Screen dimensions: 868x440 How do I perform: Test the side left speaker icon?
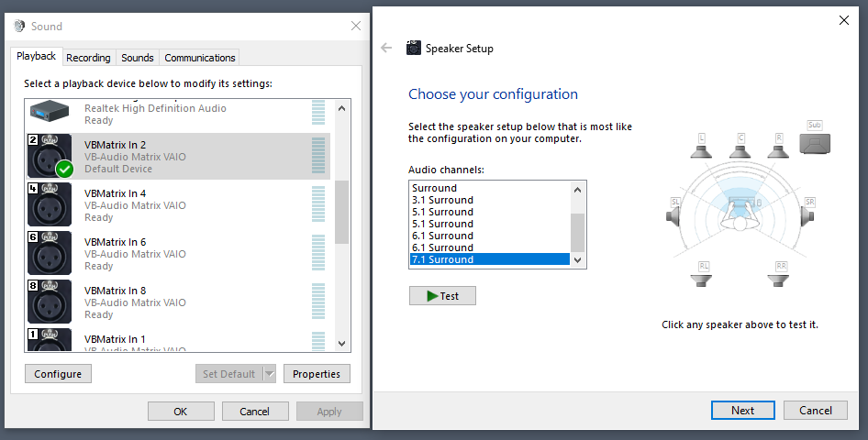676,213
